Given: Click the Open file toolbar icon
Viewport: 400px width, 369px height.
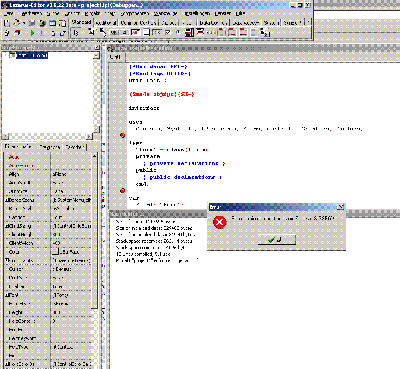Looking at the screenshot, I should [x=16, y=23].
